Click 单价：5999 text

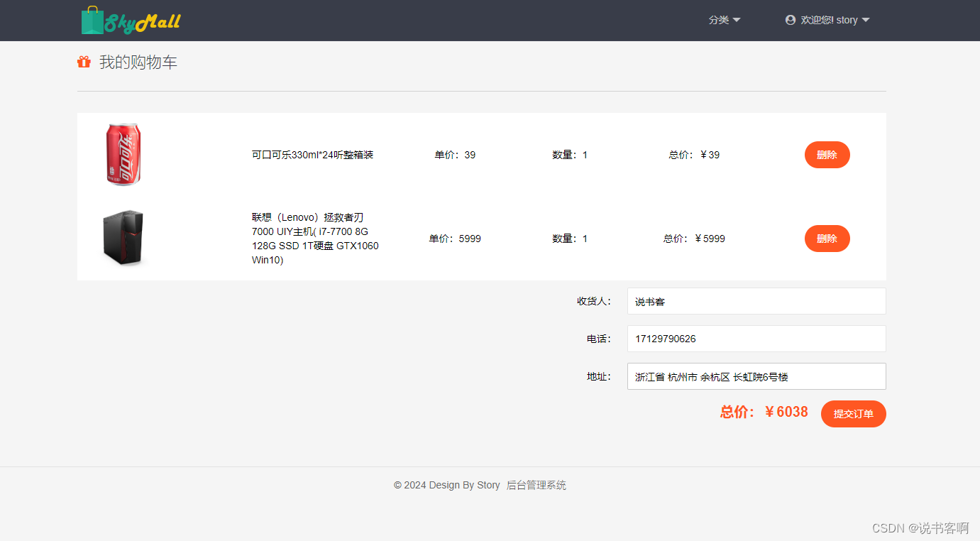(455, 239)
